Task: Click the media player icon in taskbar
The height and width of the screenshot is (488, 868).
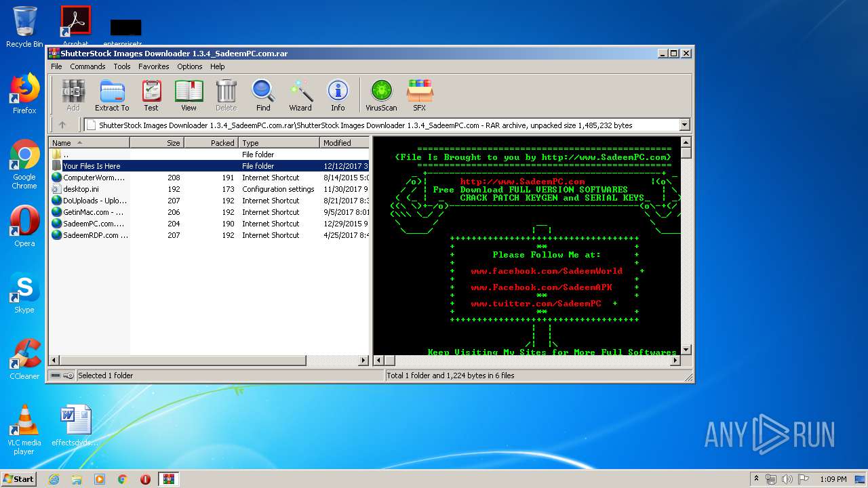Action: point(100,479)
